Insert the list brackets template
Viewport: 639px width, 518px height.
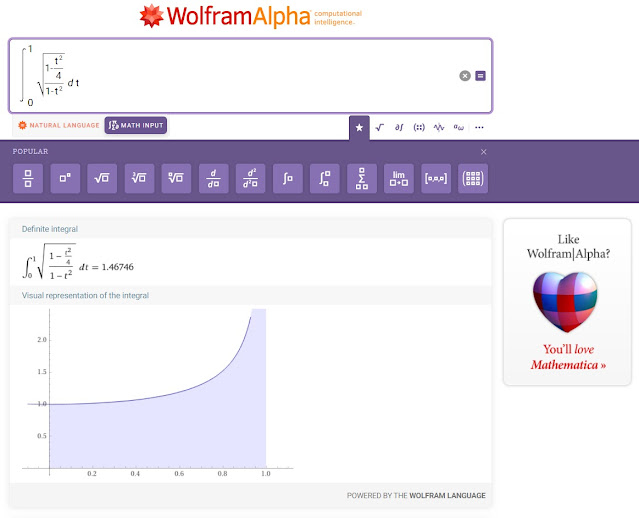[436, 178]
